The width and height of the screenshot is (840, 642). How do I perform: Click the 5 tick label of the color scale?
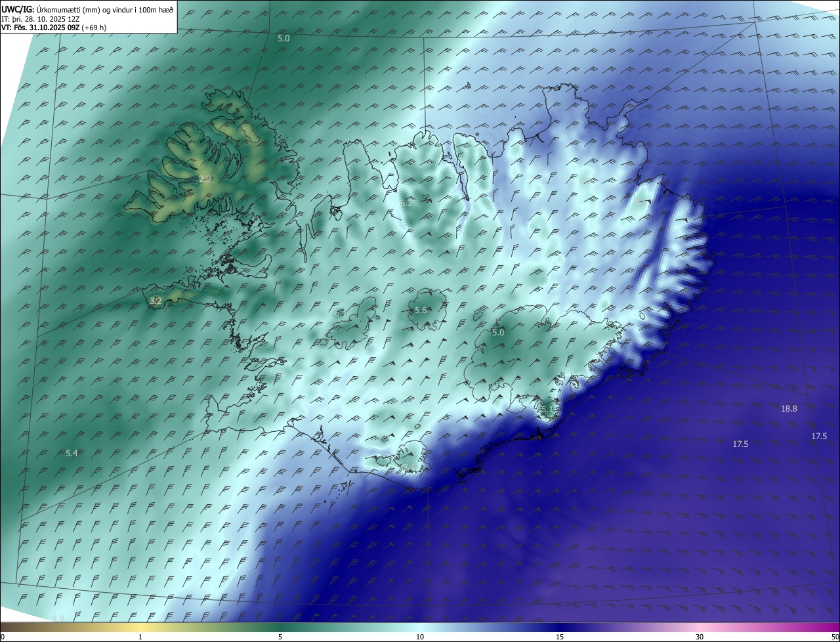coord(280,637)
